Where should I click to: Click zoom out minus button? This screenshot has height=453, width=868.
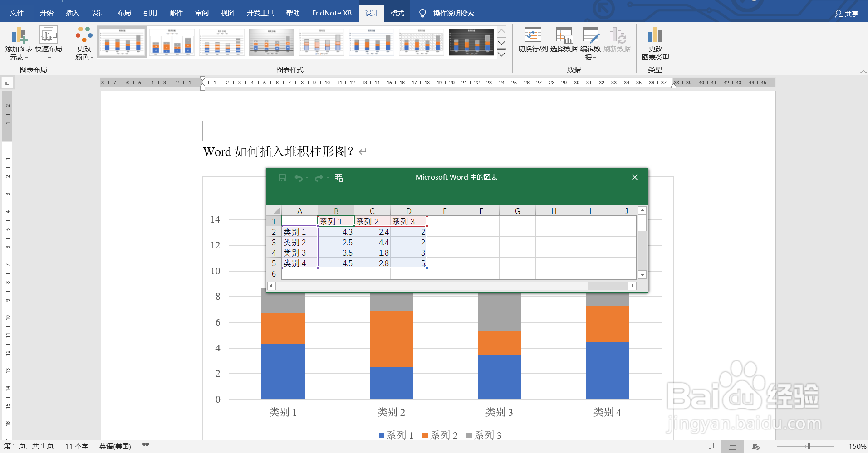[x=772, y=446]
